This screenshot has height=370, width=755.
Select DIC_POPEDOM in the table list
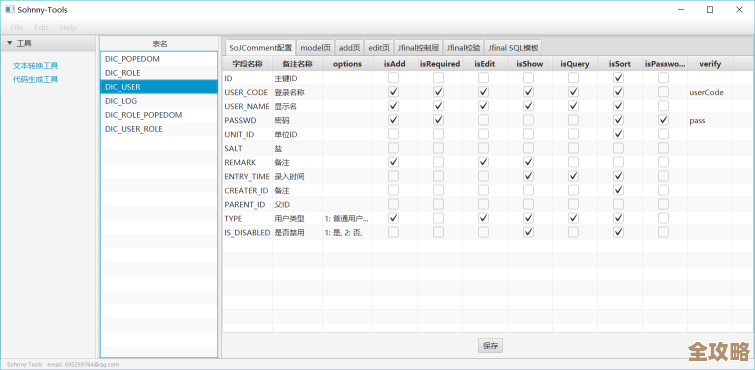pyautogui.click(x=159, y=59)
